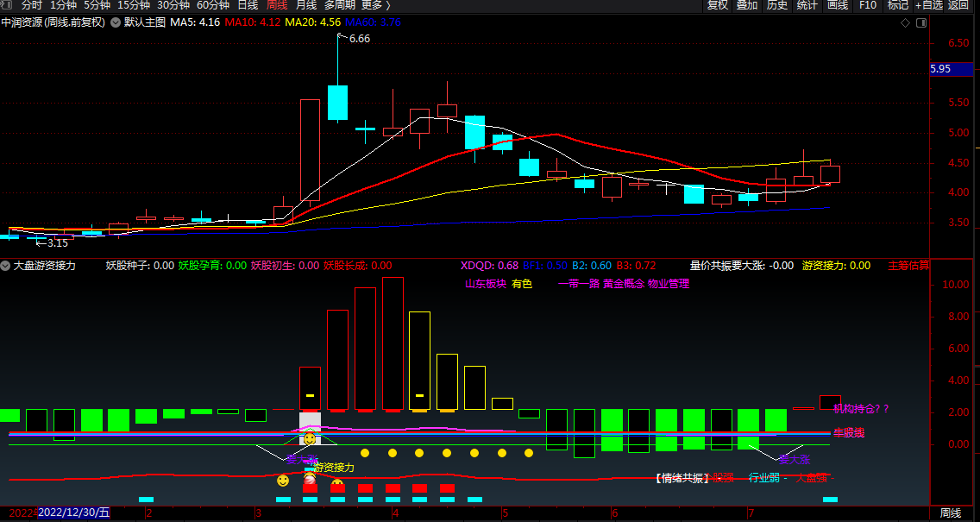Select the 5分钟 period tab

click(97, 5)
